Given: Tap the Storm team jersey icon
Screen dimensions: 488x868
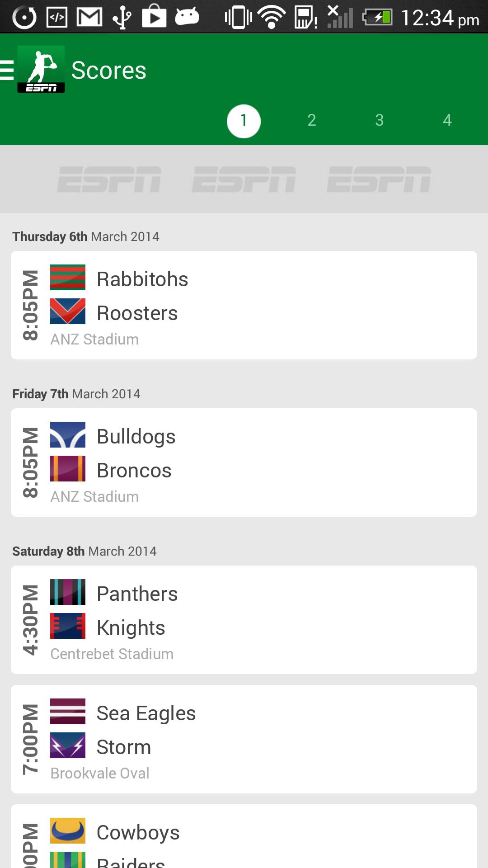Looking at the screenshot, I should click(68, 745).
